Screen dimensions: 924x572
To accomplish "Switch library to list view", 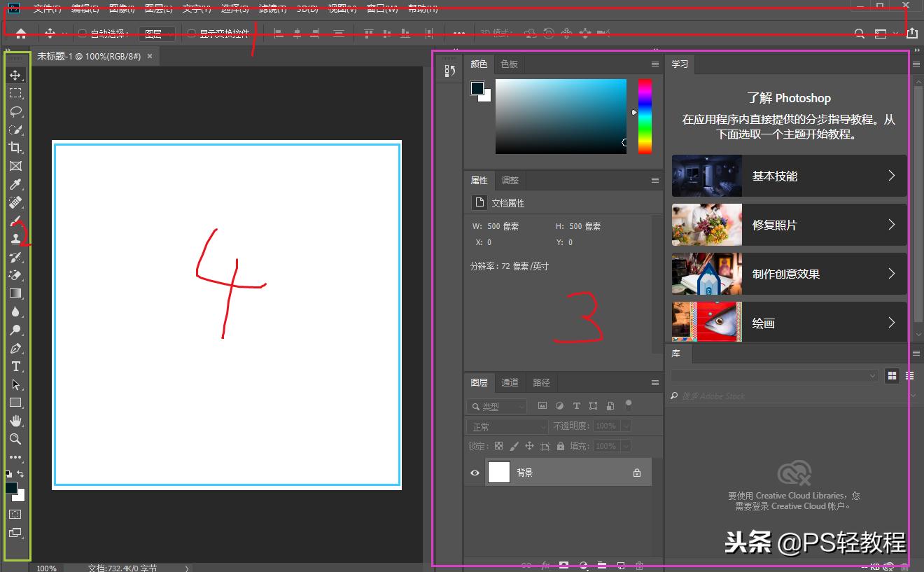I will tap(909, 376).
